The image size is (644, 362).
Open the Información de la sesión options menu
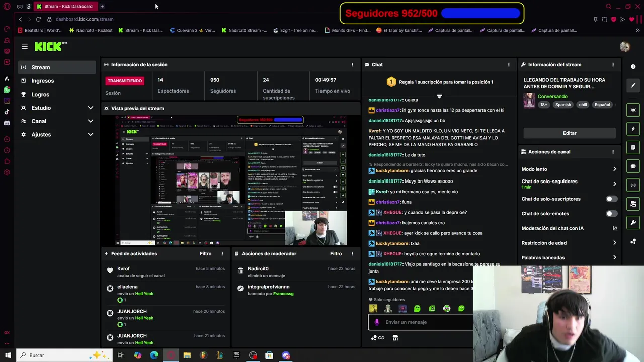[x=352, y=65]
